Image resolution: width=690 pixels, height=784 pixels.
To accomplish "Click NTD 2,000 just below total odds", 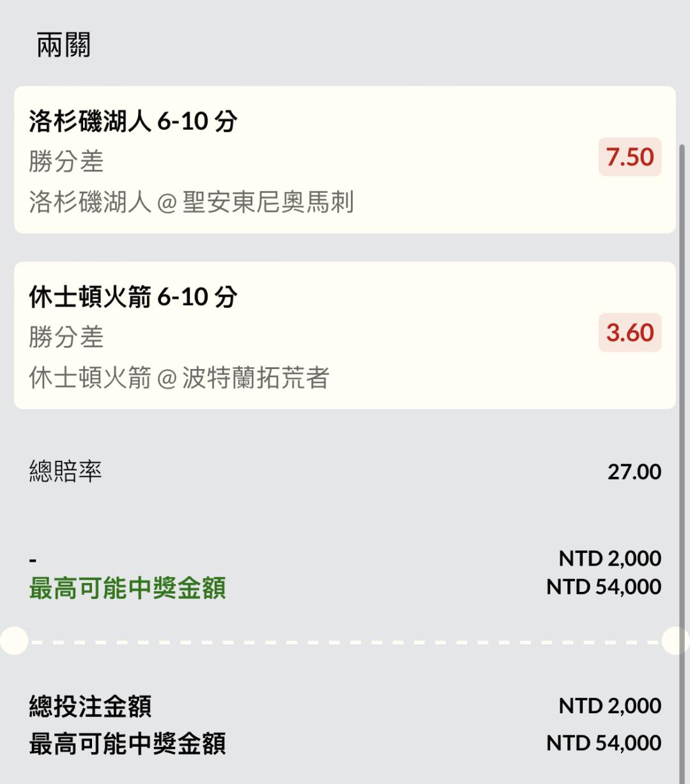I will [609, 559].
